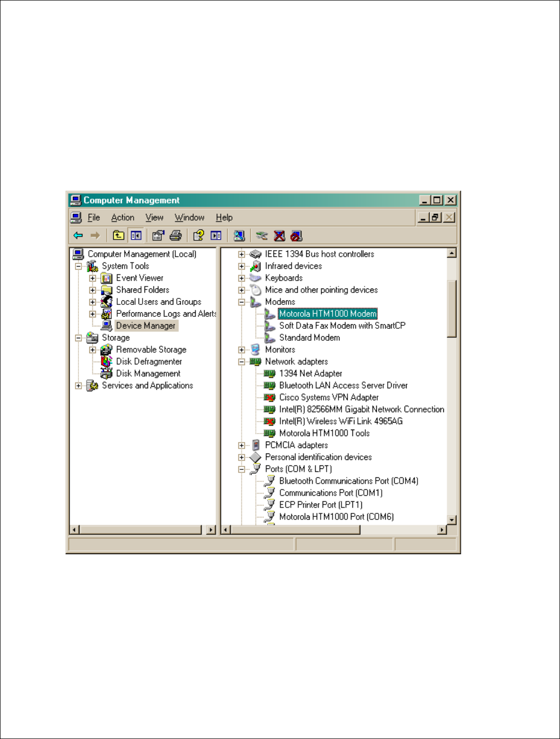This screenshot has height=739, width=560.
Task: Open the Window menu
Action: click(190, 218)
